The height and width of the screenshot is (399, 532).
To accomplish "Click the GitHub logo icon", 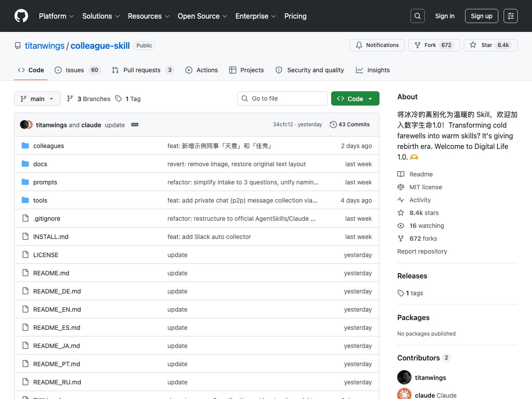I will [21, 16].
